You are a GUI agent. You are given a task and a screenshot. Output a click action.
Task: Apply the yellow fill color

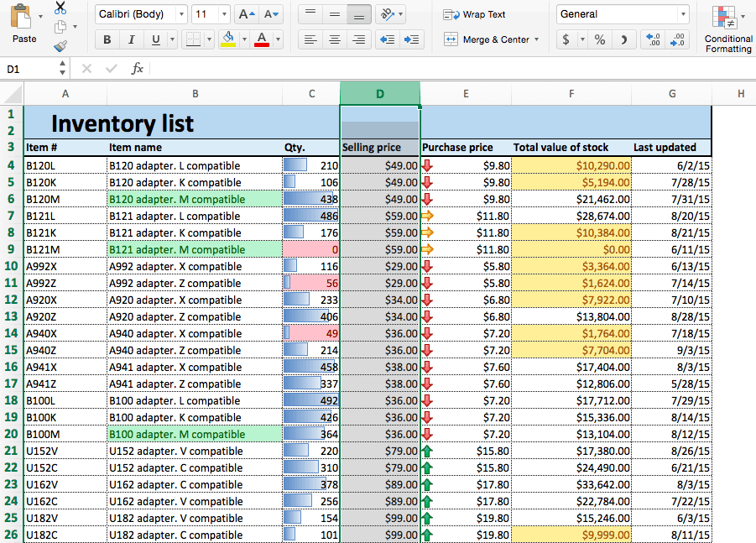click(228, 39)
